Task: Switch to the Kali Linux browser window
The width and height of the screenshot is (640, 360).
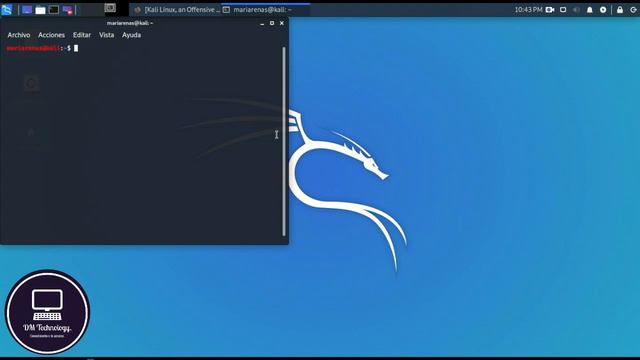Action: [x=176, y=9]
